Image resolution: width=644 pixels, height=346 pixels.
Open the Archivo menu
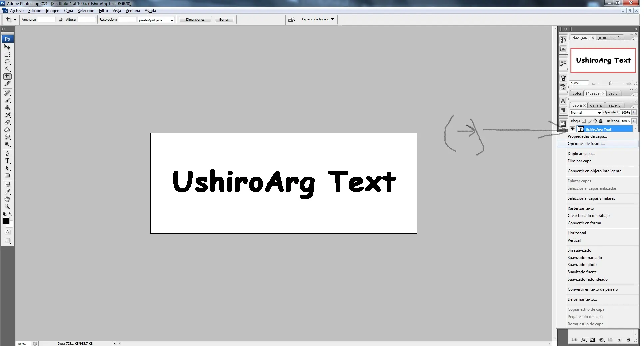[17, 11]
